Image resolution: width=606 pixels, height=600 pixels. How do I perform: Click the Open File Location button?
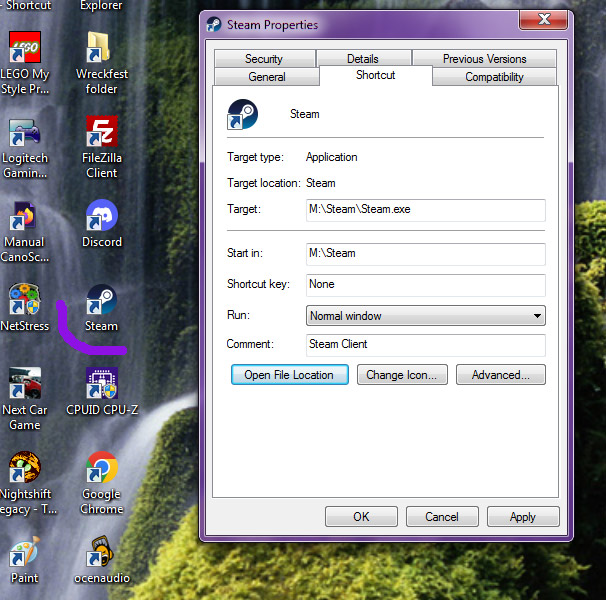tap(289, 375)
